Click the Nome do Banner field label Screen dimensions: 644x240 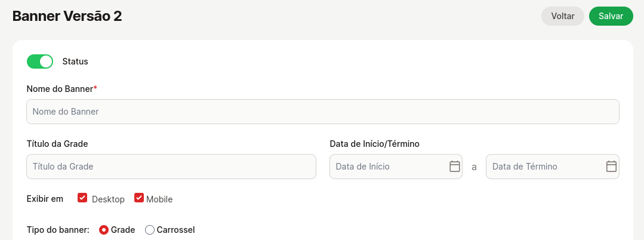[x=60, y=89]
